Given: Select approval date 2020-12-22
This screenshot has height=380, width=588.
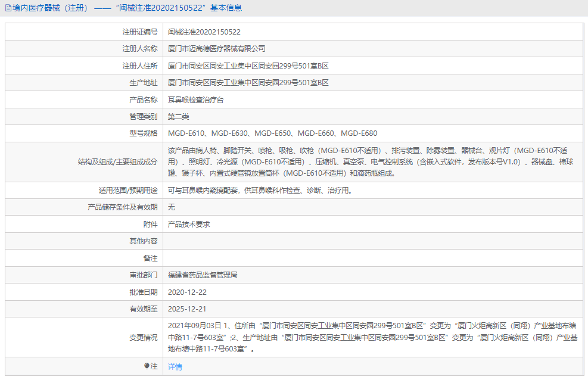Looking at the screenshot, I should [187, 292].
